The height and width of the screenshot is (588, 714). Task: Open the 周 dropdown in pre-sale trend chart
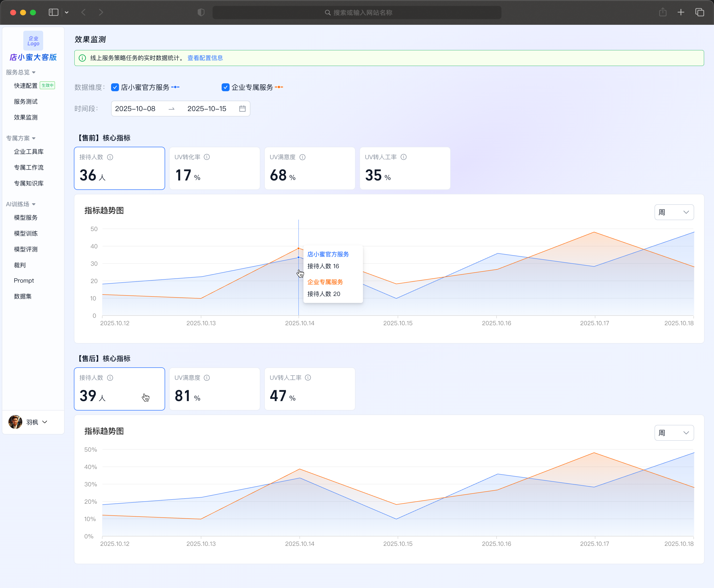(x=674, y=212)
